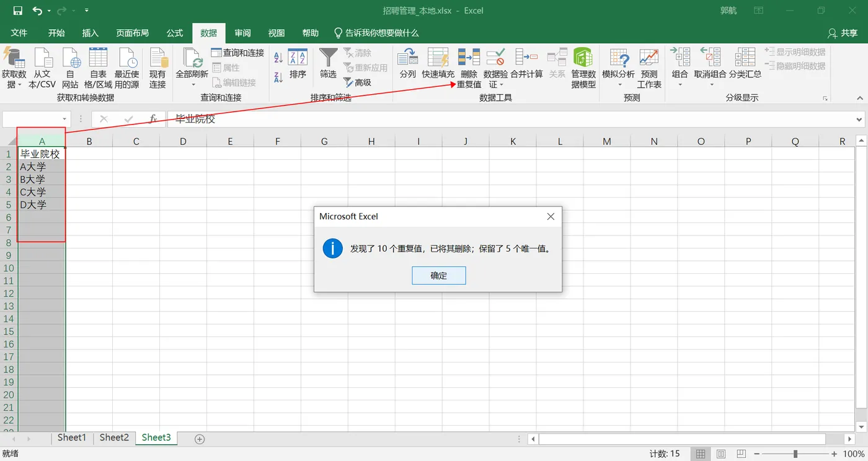Open Customize Quick Access Toolbar dropdown

point(86,11)
